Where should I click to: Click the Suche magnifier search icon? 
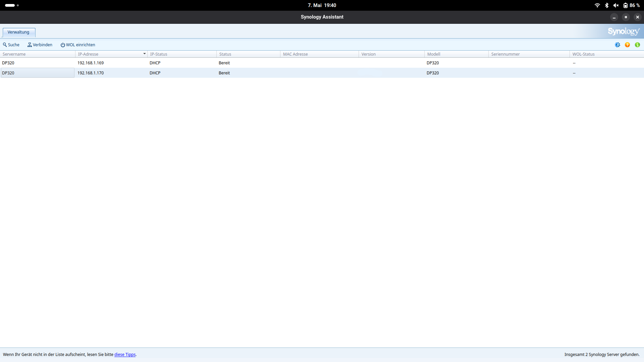[5, 45]
